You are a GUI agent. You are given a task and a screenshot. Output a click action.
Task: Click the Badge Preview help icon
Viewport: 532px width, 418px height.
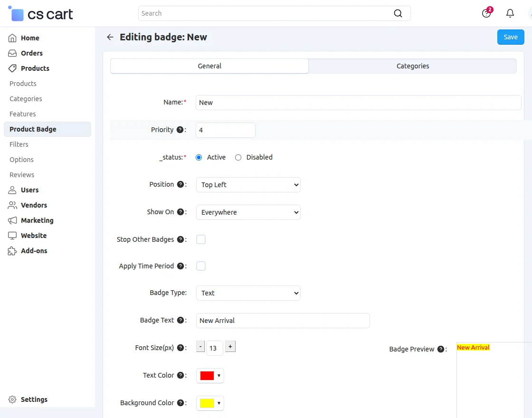440,349
